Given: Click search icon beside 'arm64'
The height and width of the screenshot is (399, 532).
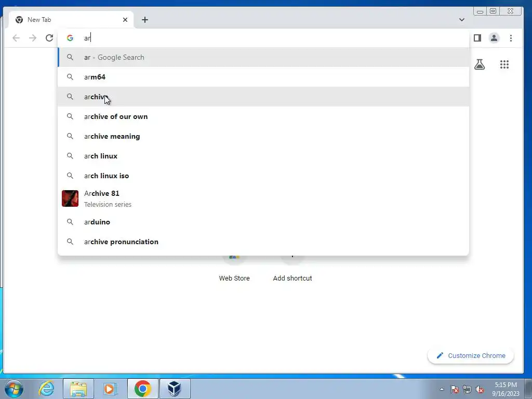Looking at the screenshot, I should tap(70, 77).
